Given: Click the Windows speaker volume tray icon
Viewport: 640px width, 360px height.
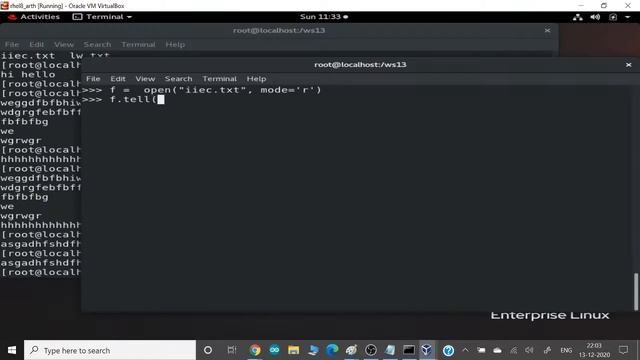Looking at the screenshot, I should pyautogui.click(x=529, y=350).
